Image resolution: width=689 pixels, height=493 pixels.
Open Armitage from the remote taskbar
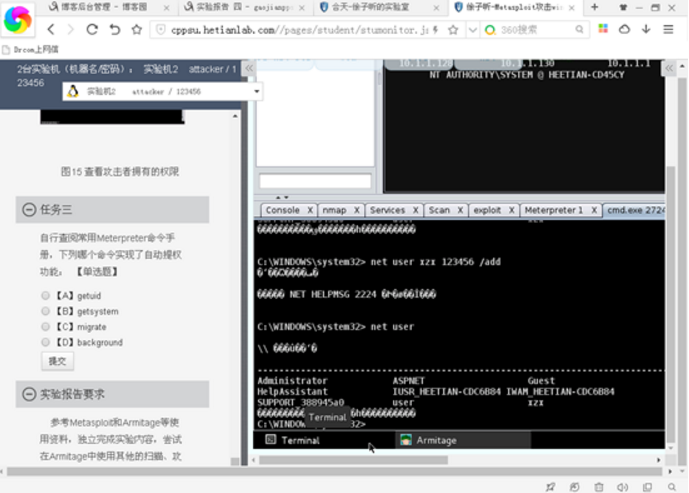point(464,440)
